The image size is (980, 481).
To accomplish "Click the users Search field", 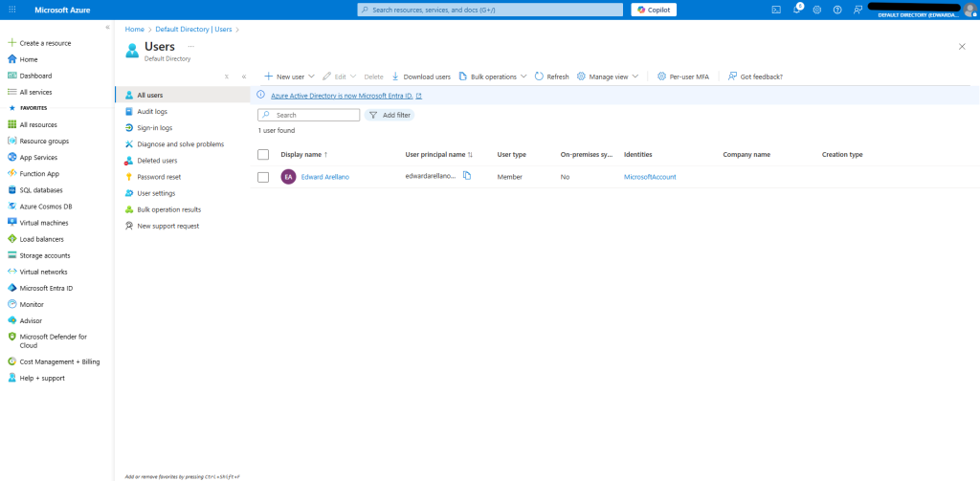I will [x=309, y=115].
